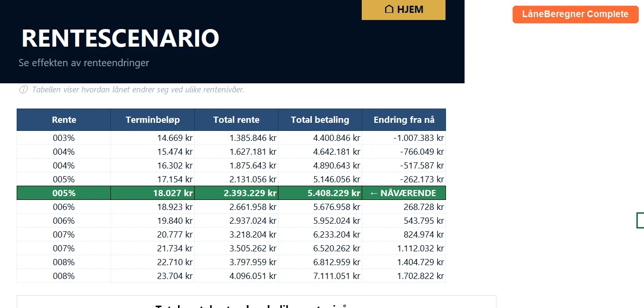Screen dimensions: 644x308
Task: Click the 4.096.051 kr cell
Action: click(237, 276)
